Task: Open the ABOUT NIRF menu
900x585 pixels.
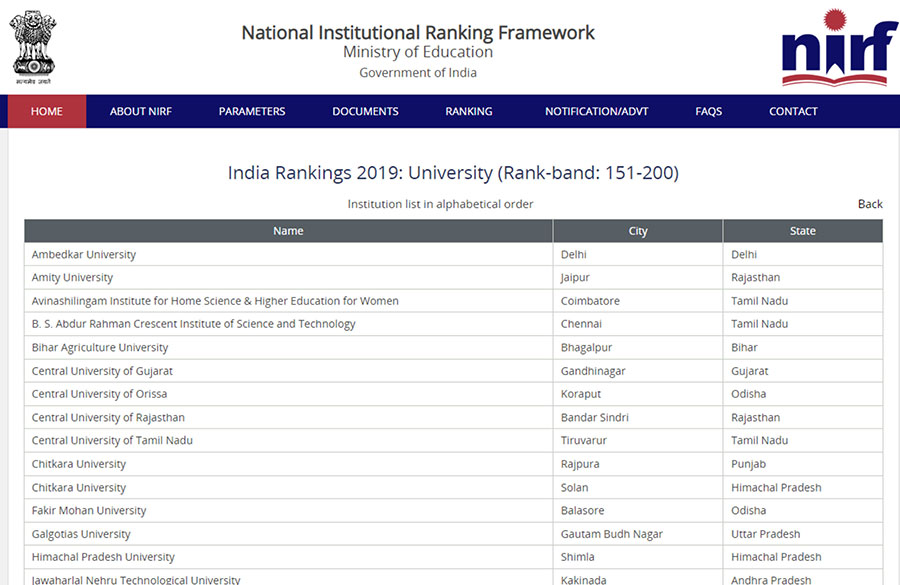Action: click(x=141, y=111)
